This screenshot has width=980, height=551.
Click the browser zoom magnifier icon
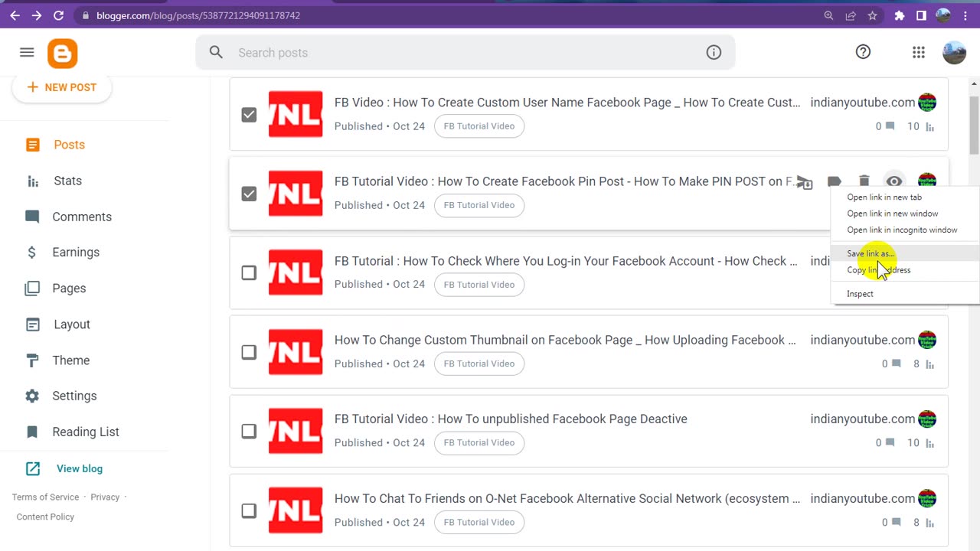point(828,15)
